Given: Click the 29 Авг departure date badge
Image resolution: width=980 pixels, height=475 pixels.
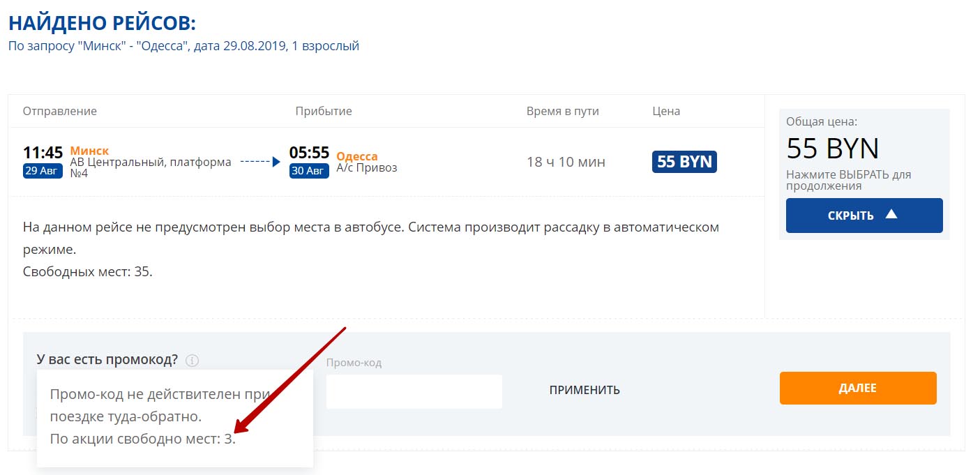Looking at the screenshot, I should (x=43, y=171).
